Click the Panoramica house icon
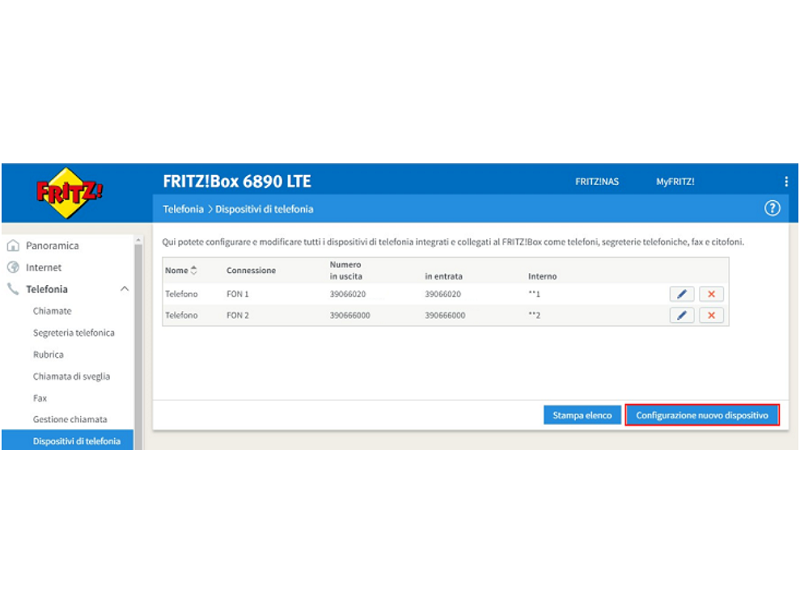800x600 pixels. (13, 245)
